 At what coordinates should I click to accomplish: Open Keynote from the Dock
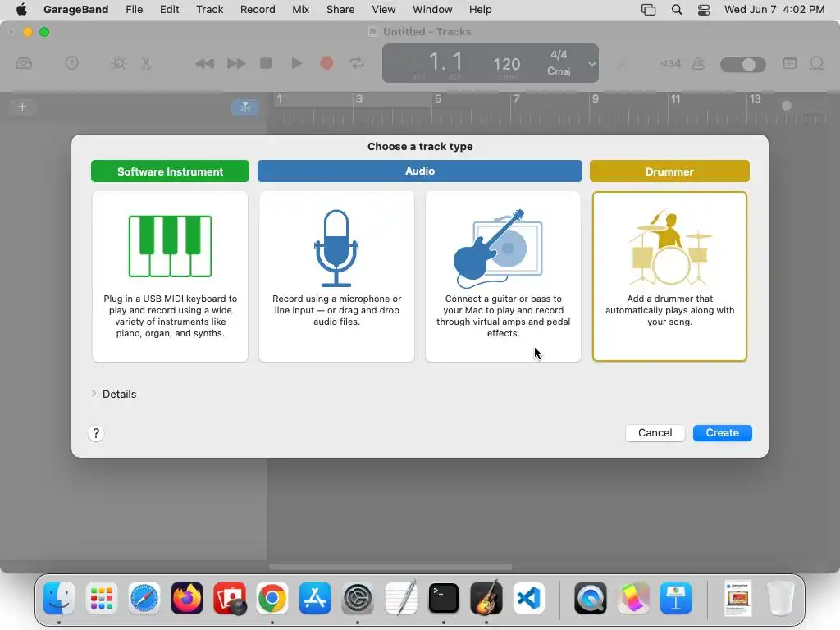(x=676, y=597)
